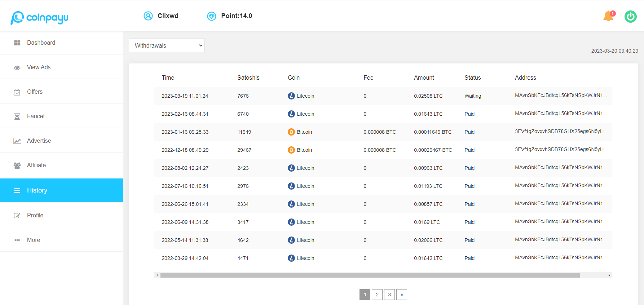The width and height of the screenshot is (644, 305).
Task: Click the coinpayu logo
Action: pos(39,17)
